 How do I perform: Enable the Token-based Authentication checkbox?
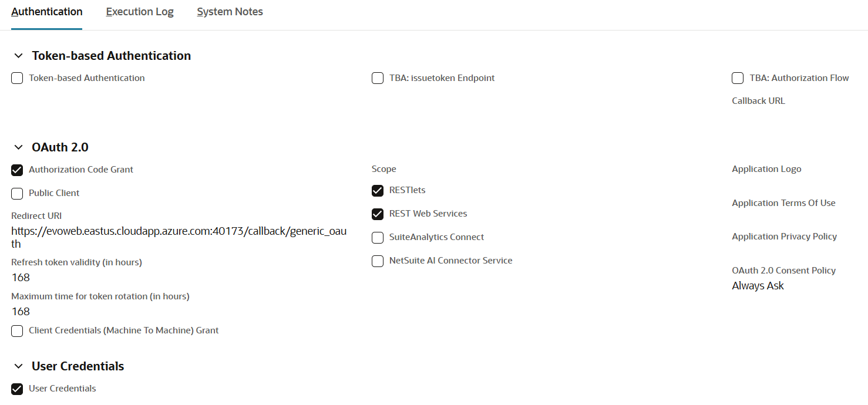17,77
